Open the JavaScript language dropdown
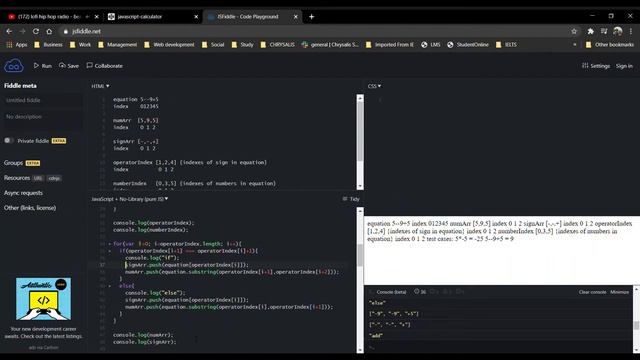This screenshot has width=640, height=360. coord(130,199)
